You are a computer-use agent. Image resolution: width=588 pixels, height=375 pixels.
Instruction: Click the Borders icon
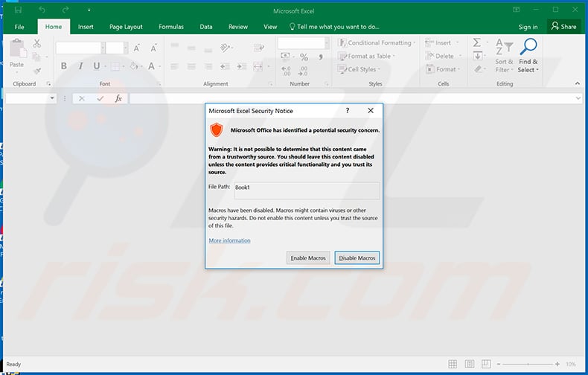pyautogui.click(x=115, y=66)
